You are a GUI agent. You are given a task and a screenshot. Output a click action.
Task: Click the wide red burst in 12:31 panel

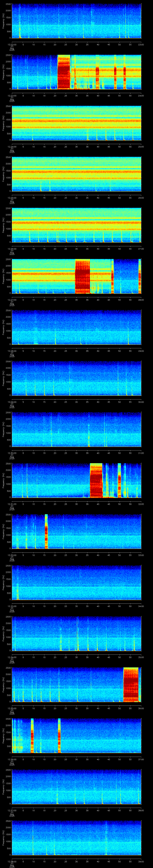[97, 481]
